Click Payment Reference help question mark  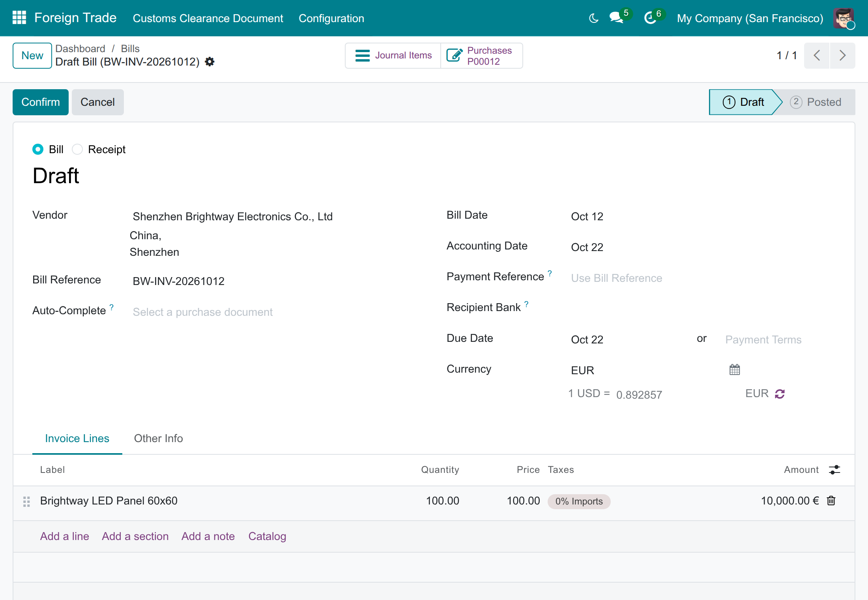point(550,273)
